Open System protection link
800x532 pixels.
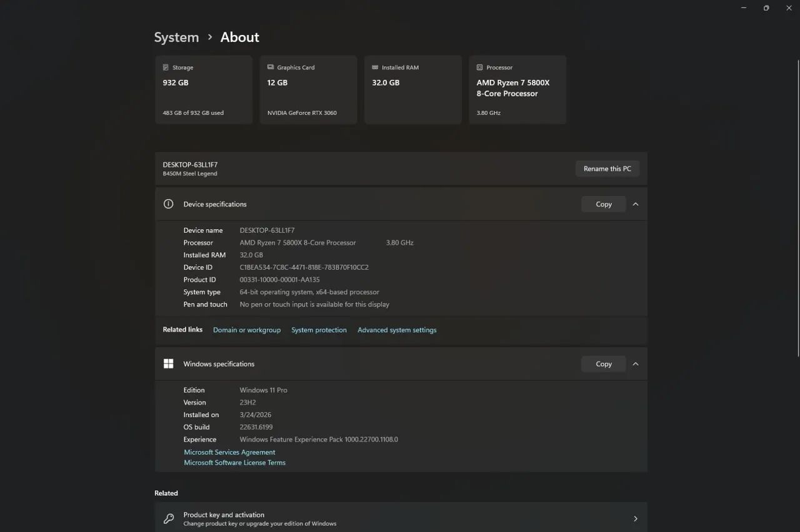319,330
